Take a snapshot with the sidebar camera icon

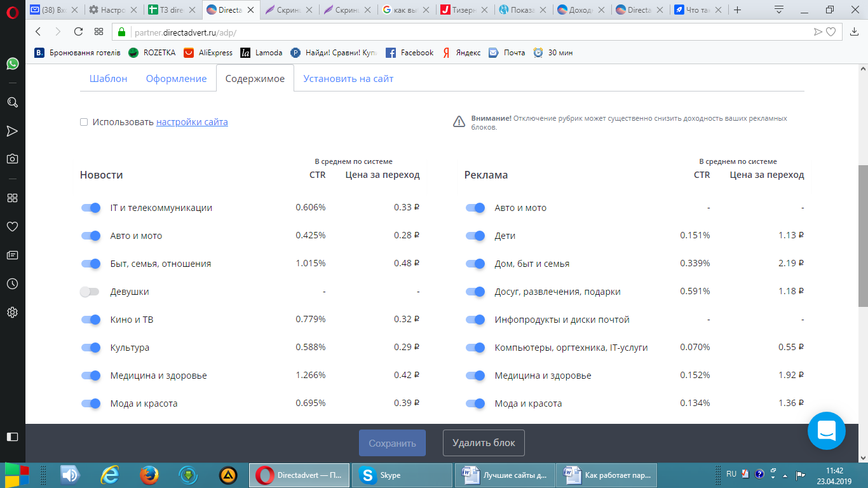click(x=12, y=159)
